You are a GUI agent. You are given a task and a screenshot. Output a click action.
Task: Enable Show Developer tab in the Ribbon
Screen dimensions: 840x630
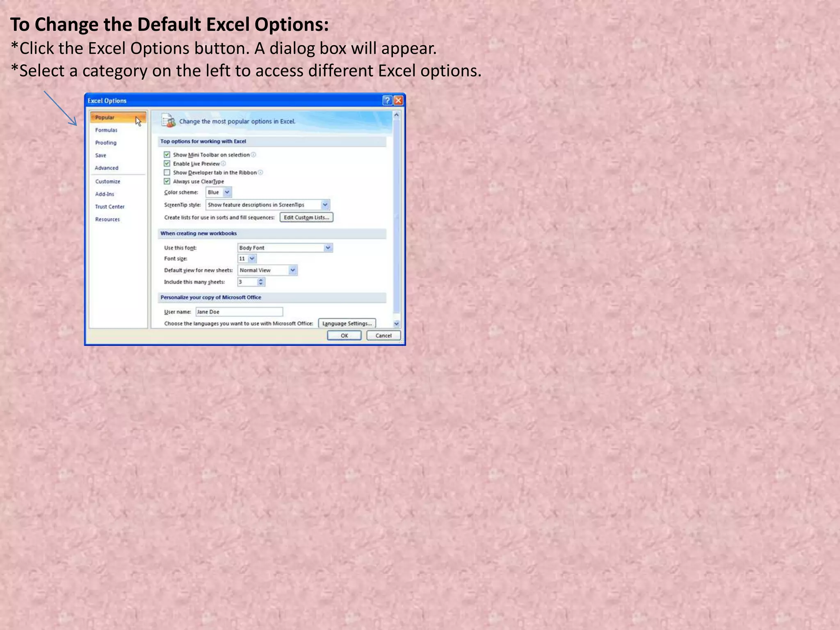pos(167,173)
